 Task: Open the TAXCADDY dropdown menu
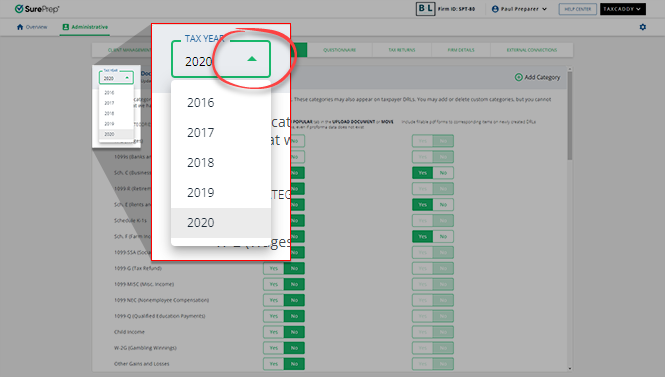tap(623, 9)
